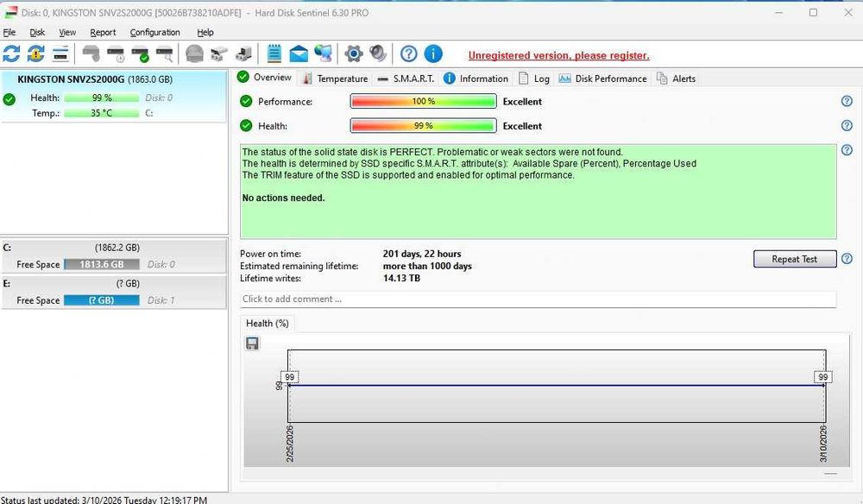The width and height of the screenshot is (863, 504).
Task: Open the Alerts tab
Action: (676, 79)
